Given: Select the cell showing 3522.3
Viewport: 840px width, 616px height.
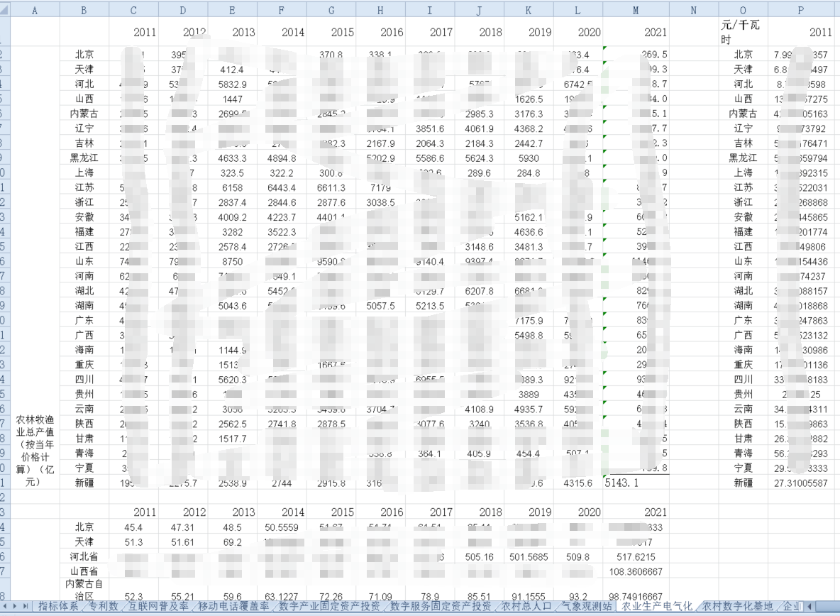Looking at the screenshot, I should (x=281, y=233).
